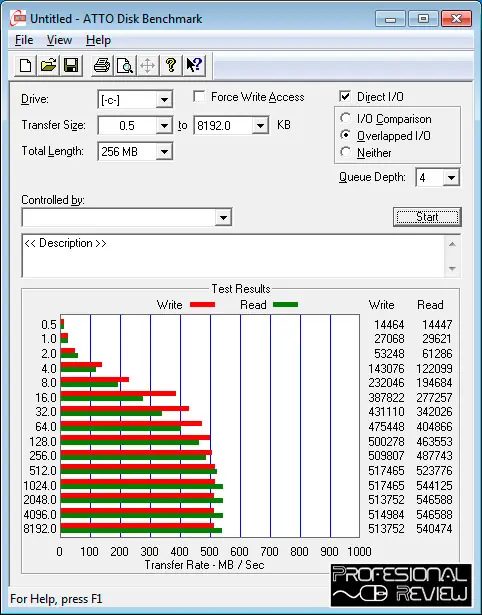Open the File menu
The height and width of the screenshot is (615, 482).
coord(24,40)
